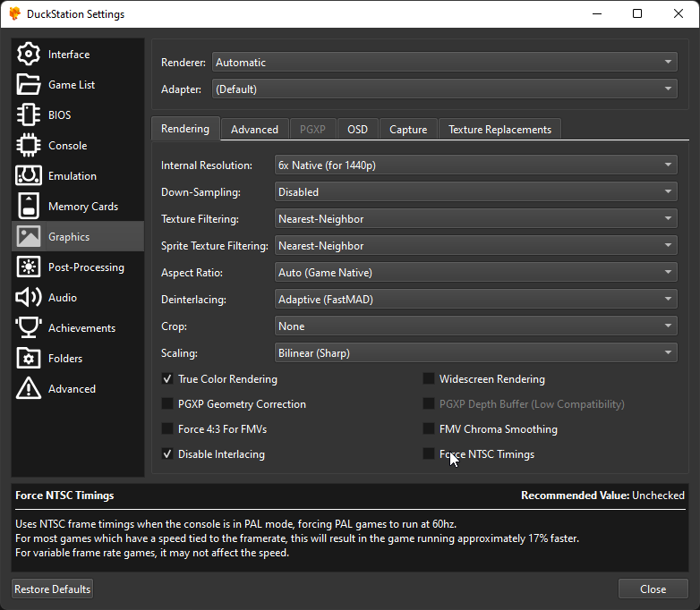Open the Emulation settings icon
Viewport: 700px width, 610px height.
(29, 176)
